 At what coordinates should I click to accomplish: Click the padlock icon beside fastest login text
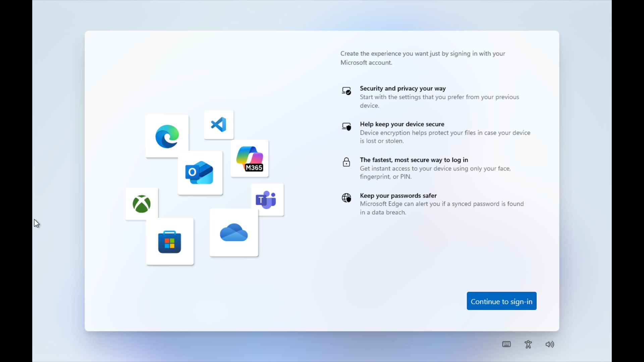(x=346, y=162)
